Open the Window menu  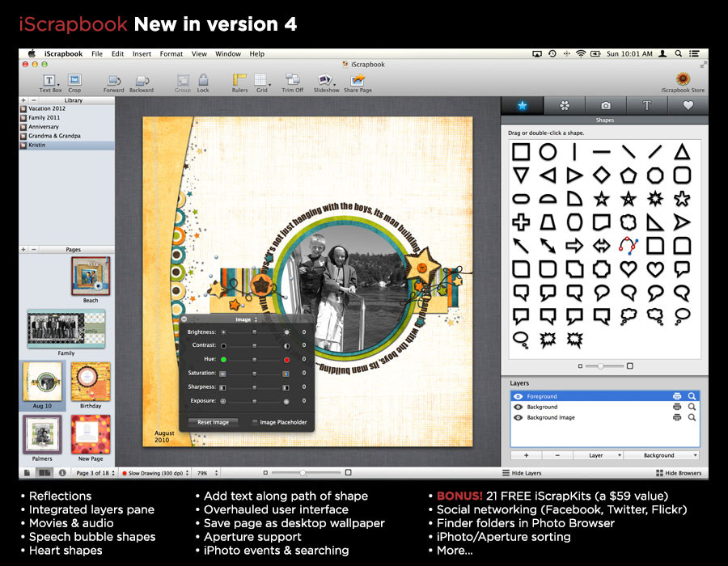click(228, 54)
